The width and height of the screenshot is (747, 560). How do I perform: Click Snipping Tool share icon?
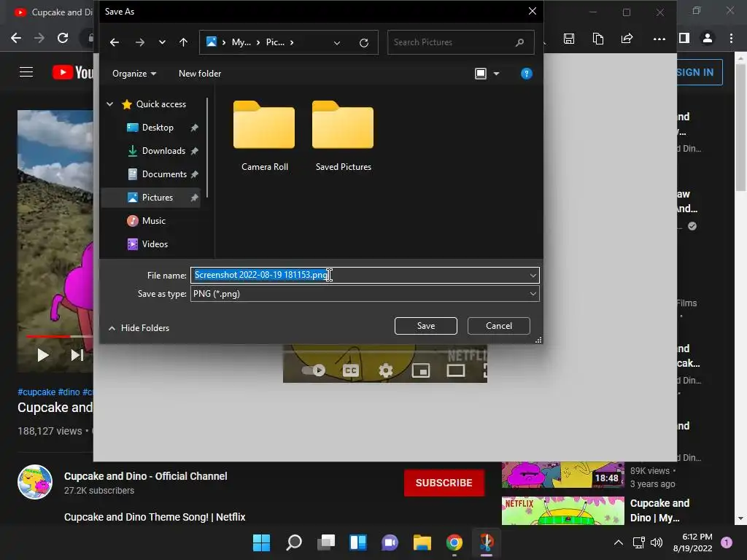coord(627,39)
